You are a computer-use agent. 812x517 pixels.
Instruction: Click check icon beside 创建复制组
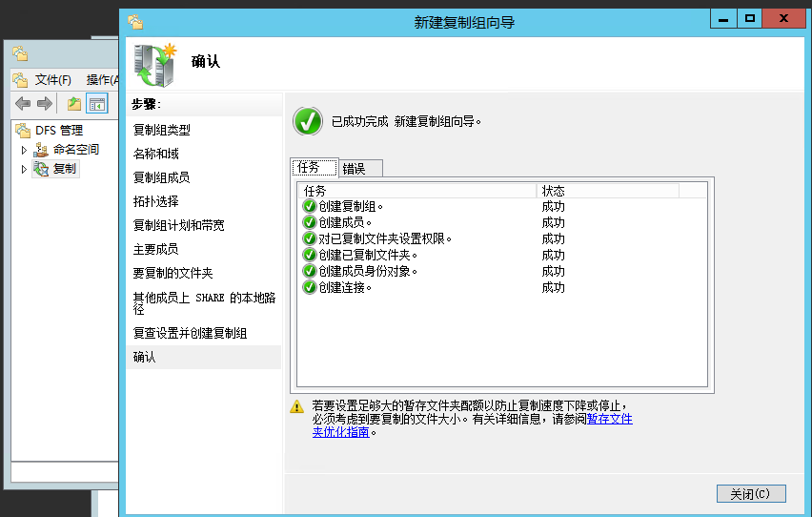309,206
